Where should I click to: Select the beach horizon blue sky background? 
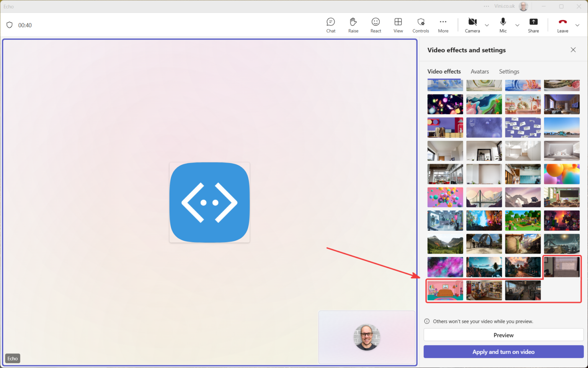click(562, 127)
